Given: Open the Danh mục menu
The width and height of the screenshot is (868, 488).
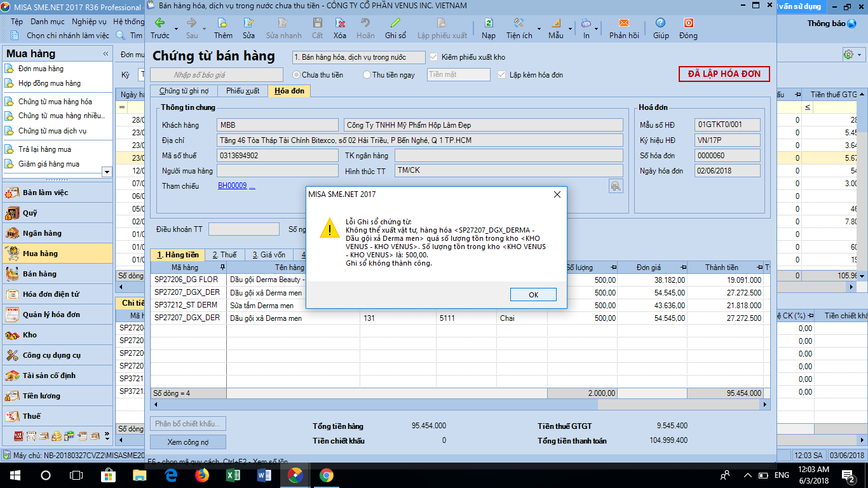Looking at the screenshot, I should pos(48,22).
